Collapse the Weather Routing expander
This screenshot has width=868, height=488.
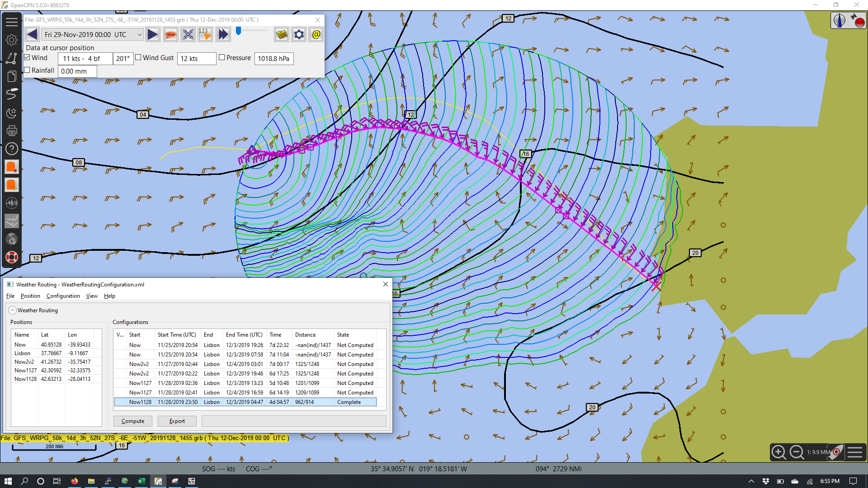(x=13, y=310)
